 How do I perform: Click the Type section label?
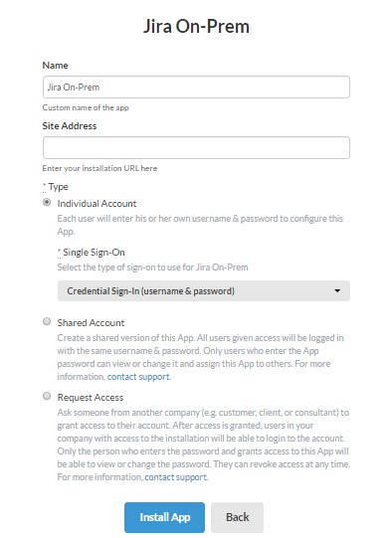(56, 187)
